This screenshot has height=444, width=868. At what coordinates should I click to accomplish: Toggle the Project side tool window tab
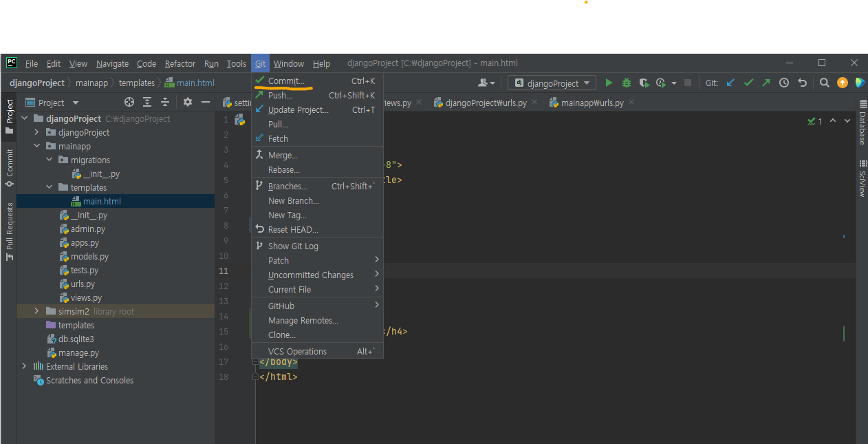[x=9, y=116]
